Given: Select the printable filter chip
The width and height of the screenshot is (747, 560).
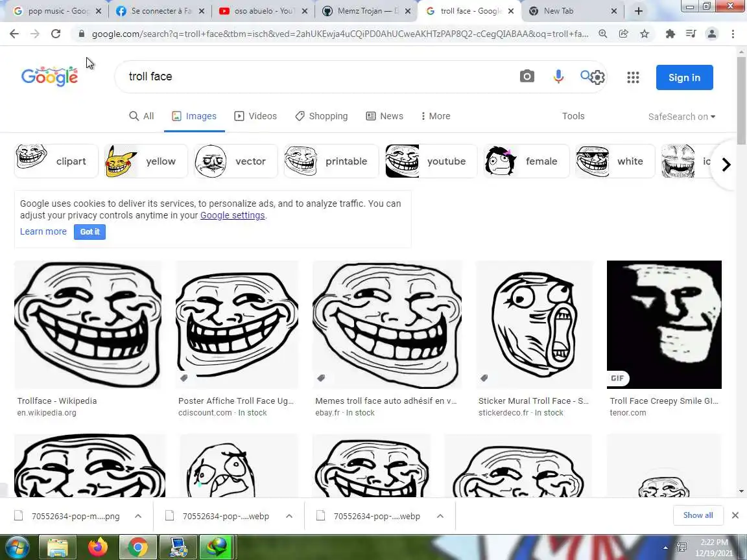Looking at the screenshot, I should coord(331,161).
